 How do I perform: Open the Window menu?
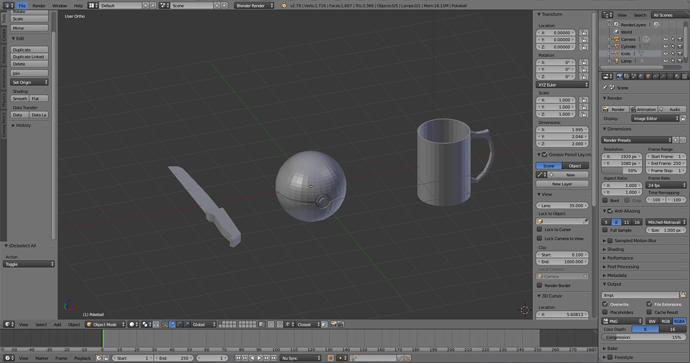pos(59,6)
